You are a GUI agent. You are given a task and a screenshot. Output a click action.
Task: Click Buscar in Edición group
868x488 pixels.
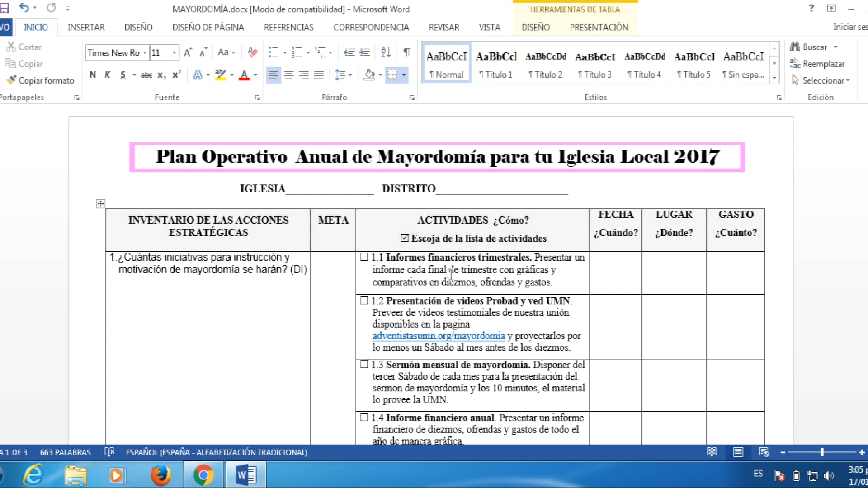pos(814,47)
